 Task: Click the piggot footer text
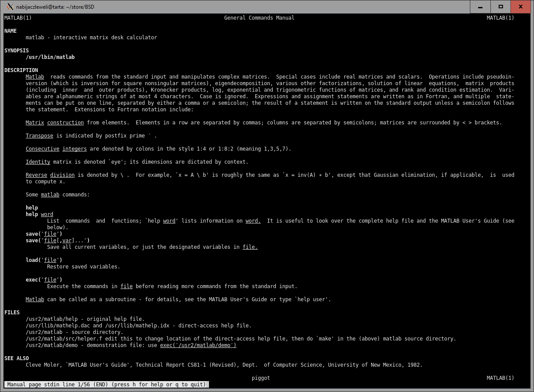(x=261, y=378)
